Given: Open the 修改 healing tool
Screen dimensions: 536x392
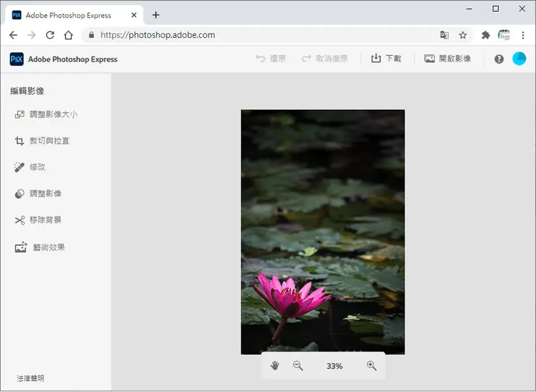Looking at the screenshot, I should pyautogui.click(x=29, y=167).
